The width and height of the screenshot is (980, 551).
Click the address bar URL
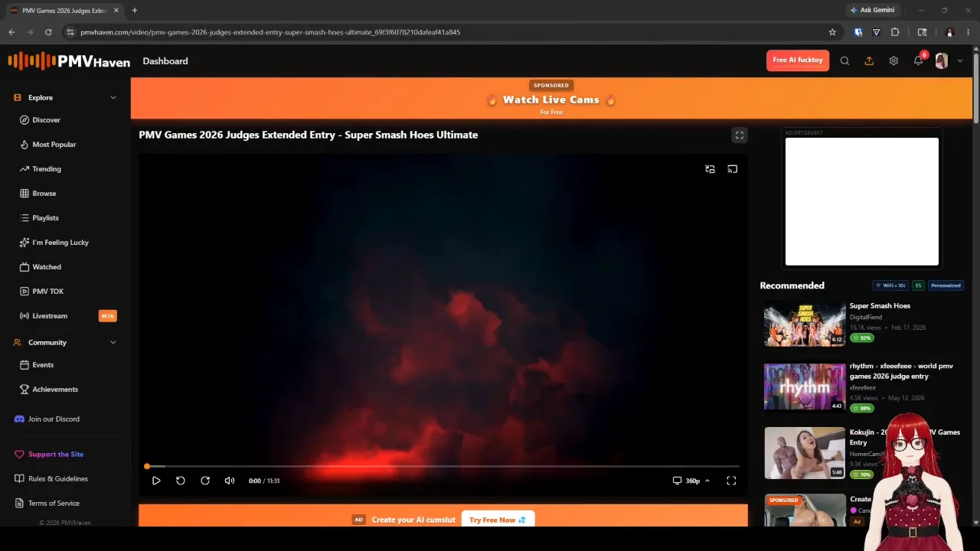(270, 32)
